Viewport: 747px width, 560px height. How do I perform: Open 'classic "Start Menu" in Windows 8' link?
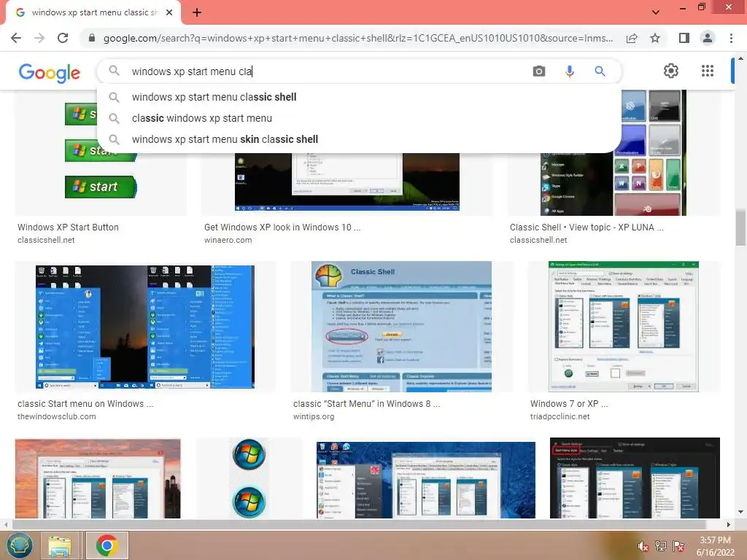point(367,404)
